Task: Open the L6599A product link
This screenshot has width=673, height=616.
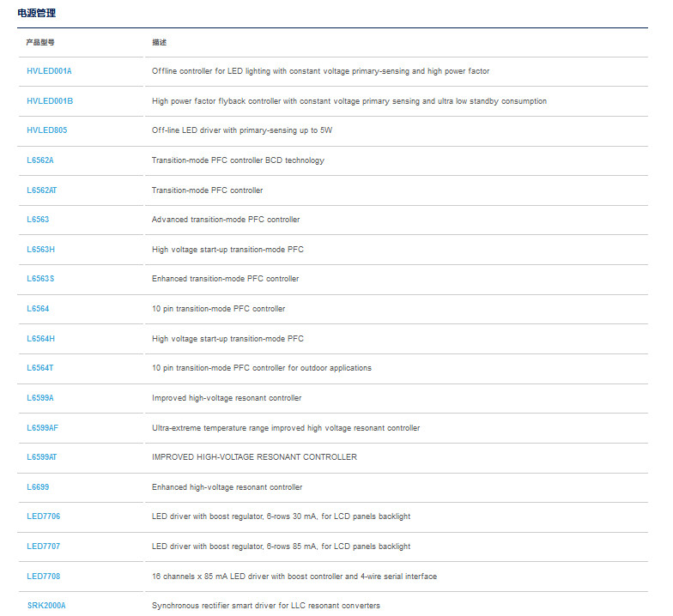Action: click(39, 398)
